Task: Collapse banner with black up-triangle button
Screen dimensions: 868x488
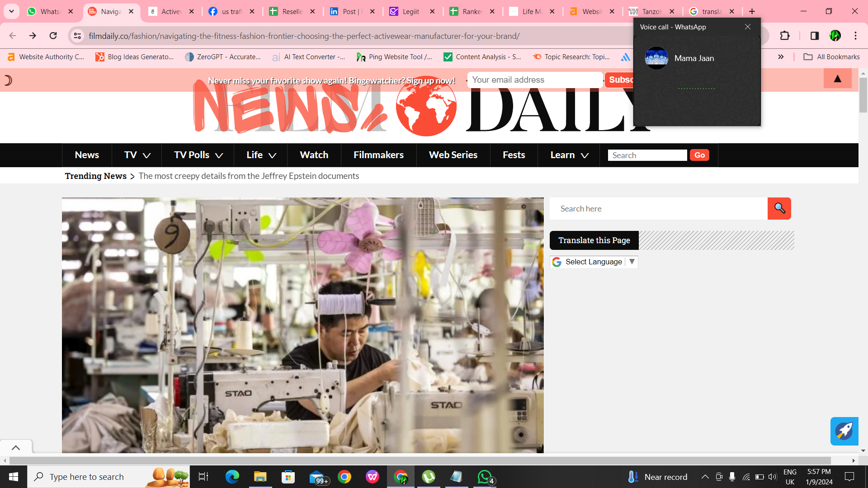Action: 837,79
